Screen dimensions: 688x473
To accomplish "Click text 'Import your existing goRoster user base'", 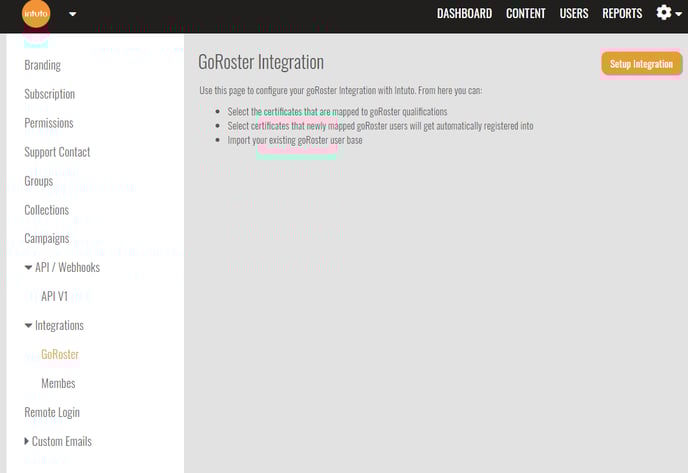I will [x=295, y=140].
